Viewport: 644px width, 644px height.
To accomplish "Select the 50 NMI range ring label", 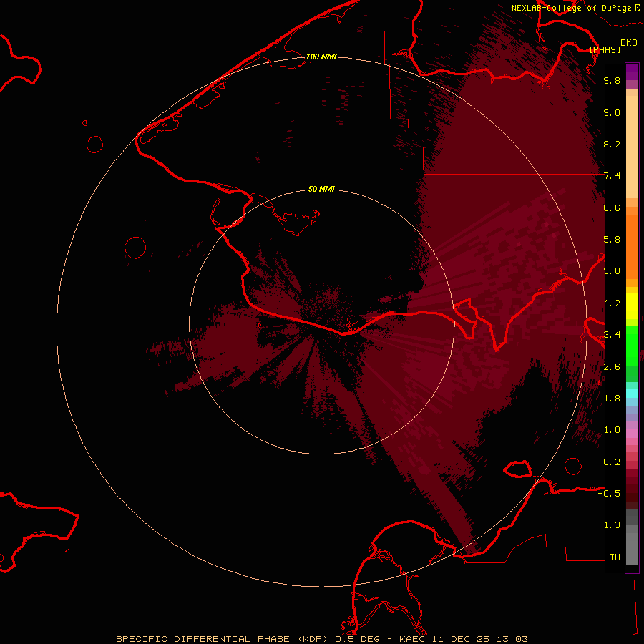I will tap(321, 189).
